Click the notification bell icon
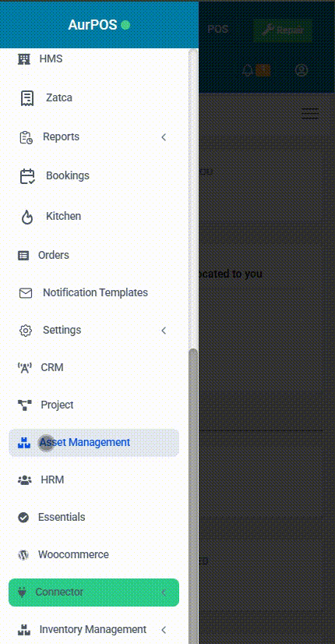Viewport: 335px width, 644px height. point(248,70)
